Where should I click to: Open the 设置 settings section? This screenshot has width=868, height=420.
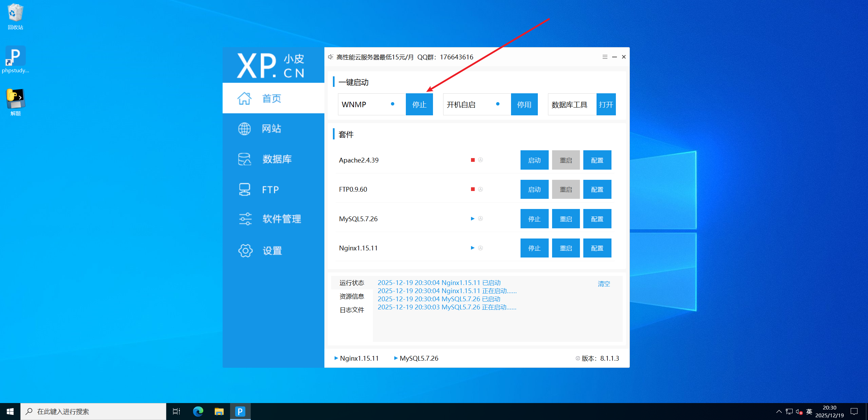coord(273,251)
